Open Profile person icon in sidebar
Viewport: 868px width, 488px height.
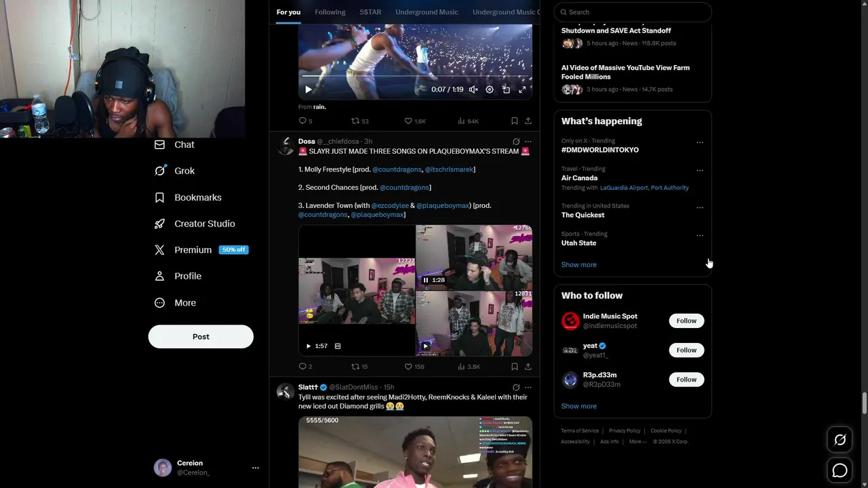pyautogui.click(x=159, y=276)
